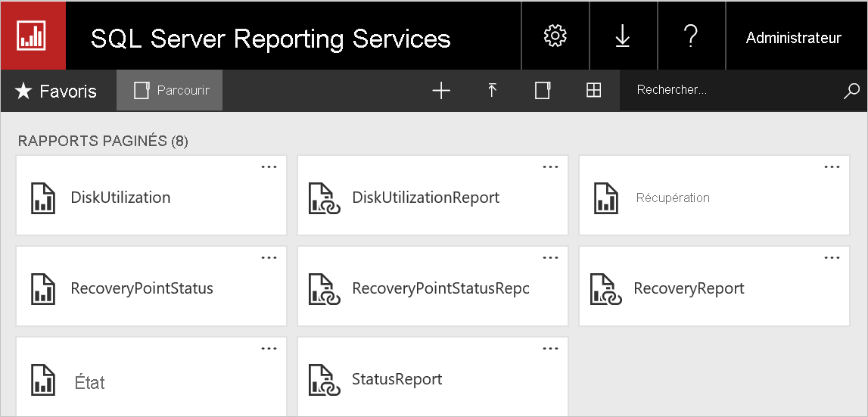Image resolution: width=868 pixels, height=417 pixels.
Task: Click the download arrow icon
Action: [623, 36]
